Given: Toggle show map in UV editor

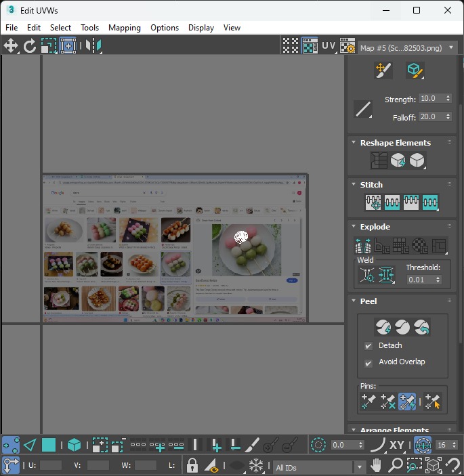Looking at the screenshot, I should click(310, 45).
